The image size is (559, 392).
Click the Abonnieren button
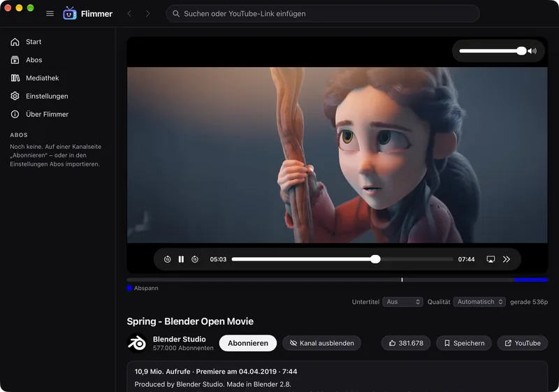(x=248, y=343)
